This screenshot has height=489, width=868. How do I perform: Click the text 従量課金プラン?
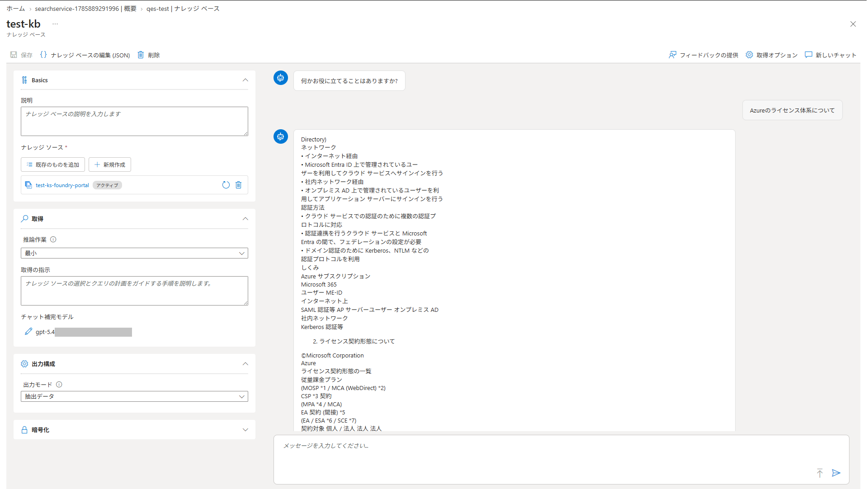click(x=321, y=380)
